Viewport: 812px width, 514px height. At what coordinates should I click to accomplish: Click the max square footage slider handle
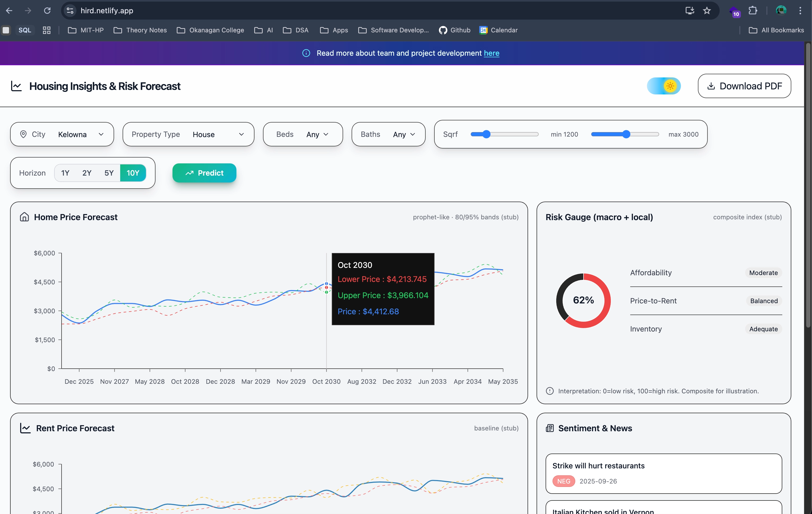(626, 134)
